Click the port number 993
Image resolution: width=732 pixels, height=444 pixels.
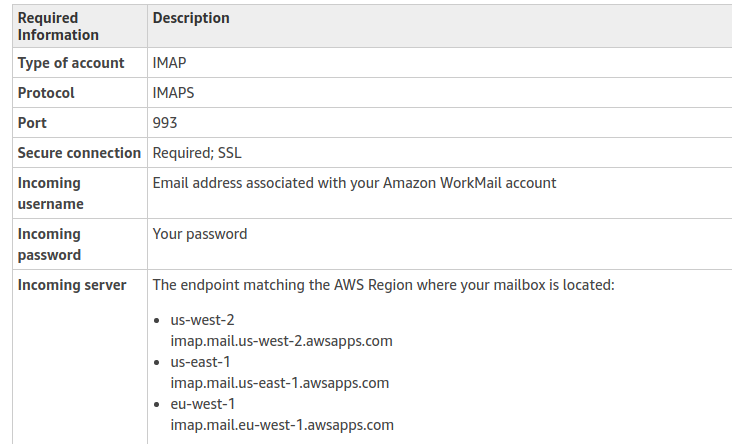pyautogui.click(x=165, y=123)
